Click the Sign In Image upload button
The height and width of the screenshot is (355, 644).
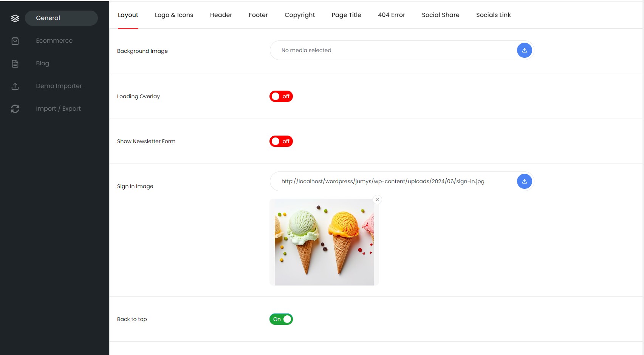tap(524, 181)
